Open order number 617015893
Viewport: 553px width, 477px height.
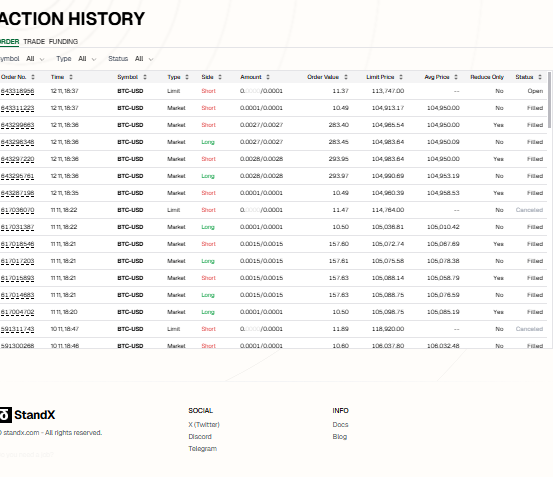point(17,278)
